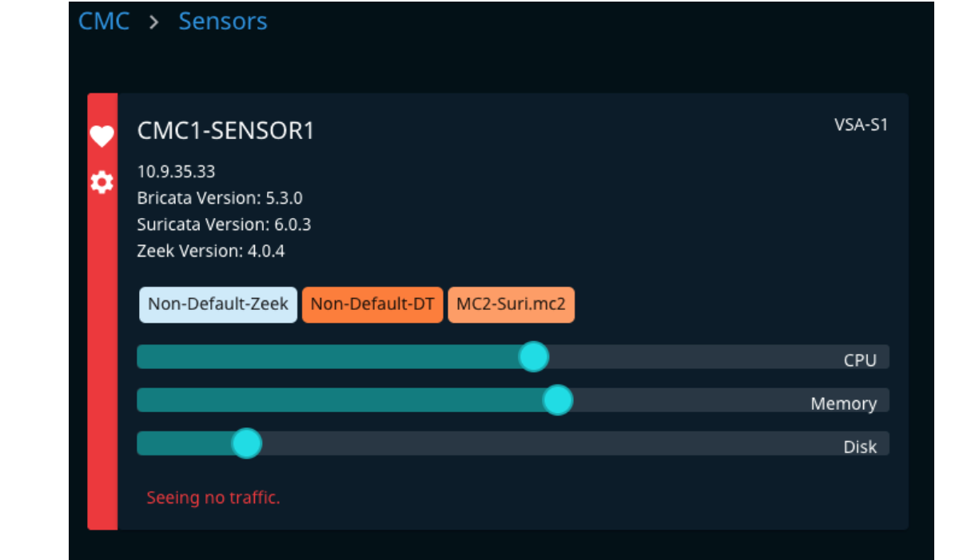Click the Seeing no traffic warning
This screenshot has height=560, width=979.
213,498
